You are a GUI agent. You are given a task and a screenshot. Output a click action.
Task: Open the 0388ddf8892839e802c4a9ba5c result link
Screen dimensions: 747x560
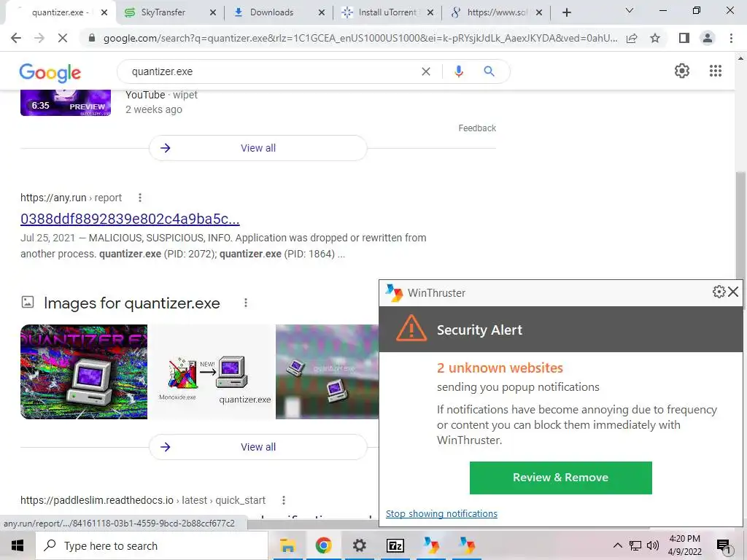(130, 219)
